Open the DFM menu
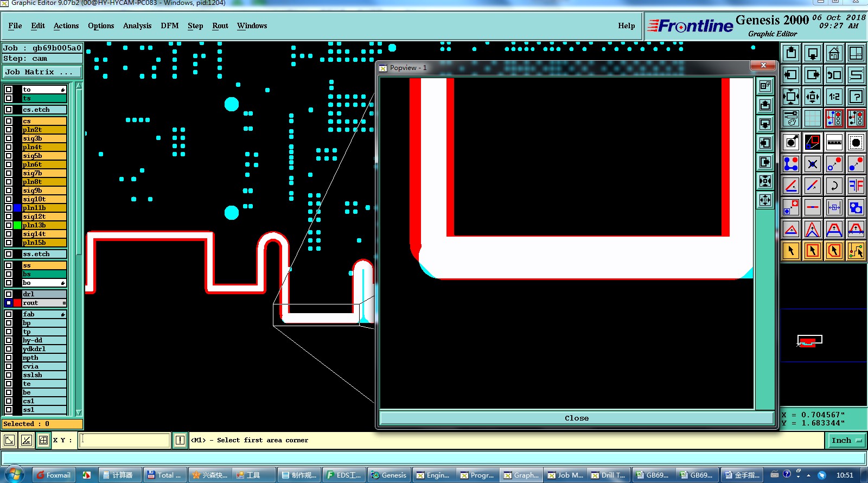 [x=170, y=26]
